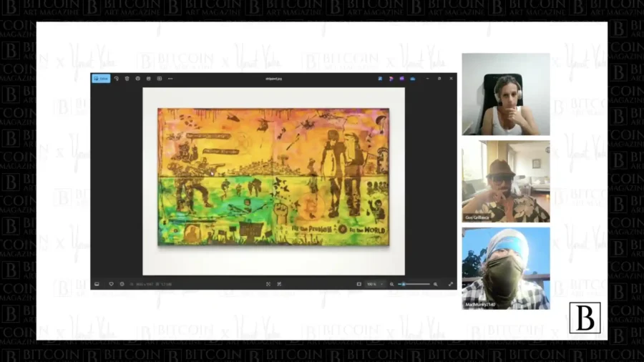The width and height of the screenshot is (644, 362).
Task: Click the zoom slider track
Action: (414, 284)
